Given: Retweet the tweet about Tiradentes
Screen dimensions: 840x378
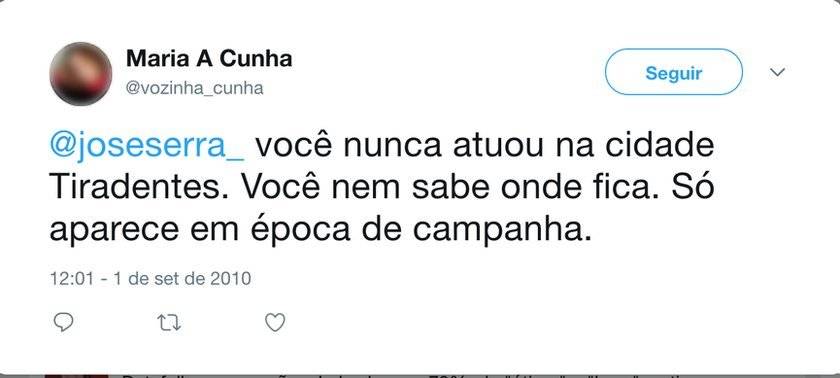Looking at the screenshot, I should (x=169, y=323).
